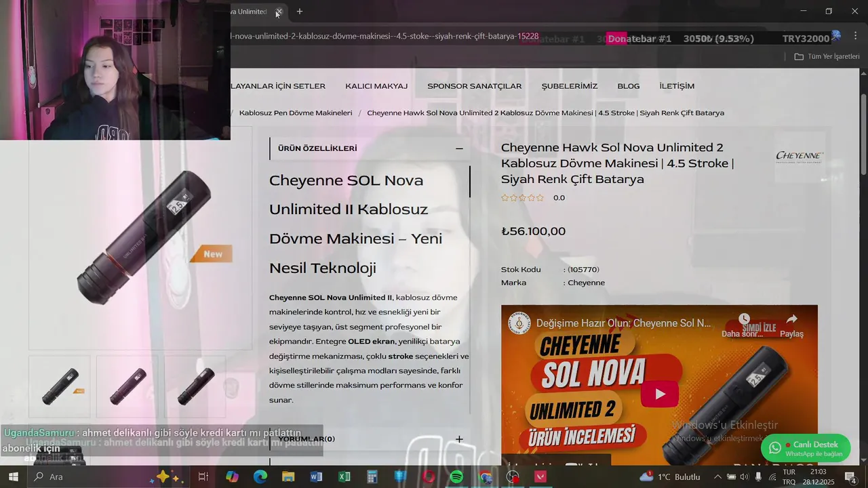Screen dimensions: 868x488
Task: Open Opera browser from taskbar
Action: coord(429,476)
